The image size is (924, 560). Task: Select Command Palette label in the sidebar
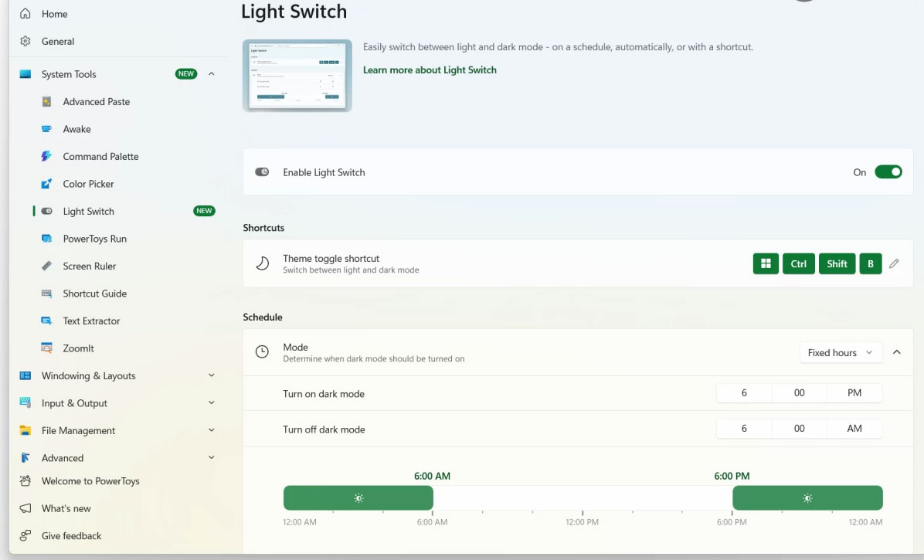coord(100,156)
